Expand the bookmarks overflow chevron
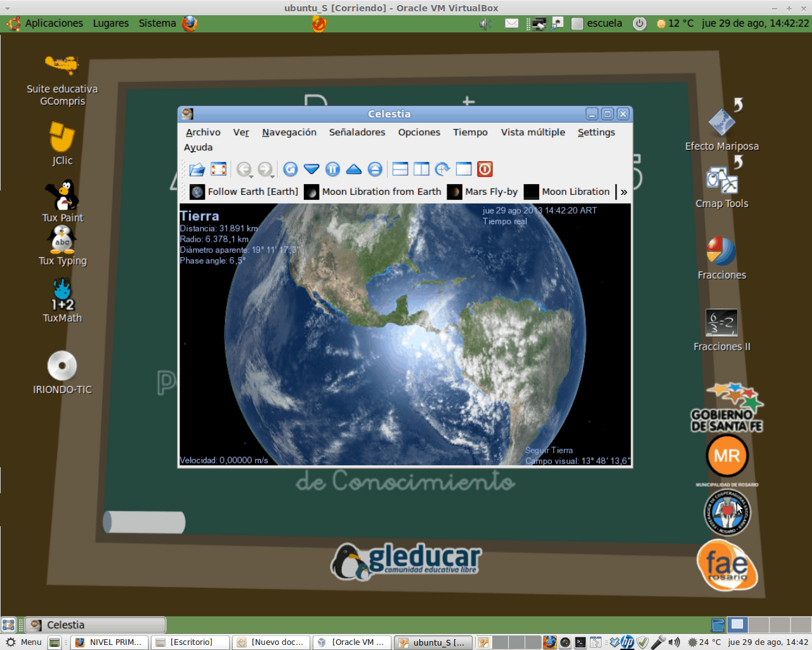Image resolution: width=812 pixels, height=650 pixels. pos(624,192)
